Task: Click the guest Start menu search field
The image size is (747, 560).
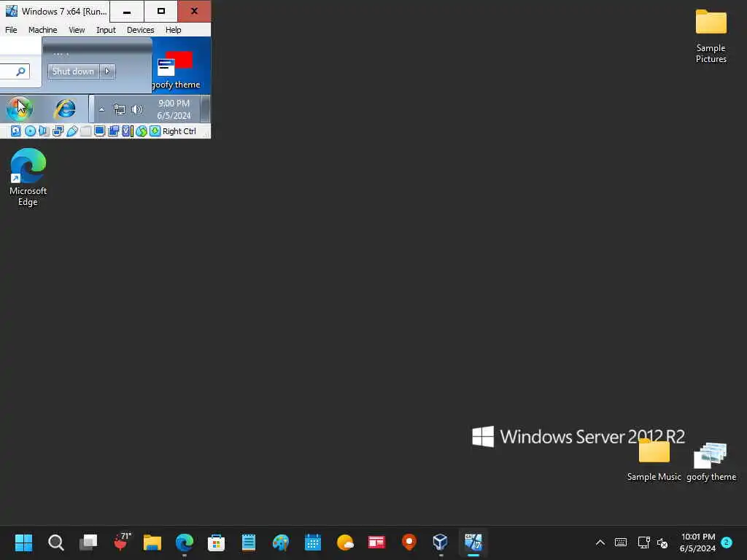Action: click(x=15, y=71)
